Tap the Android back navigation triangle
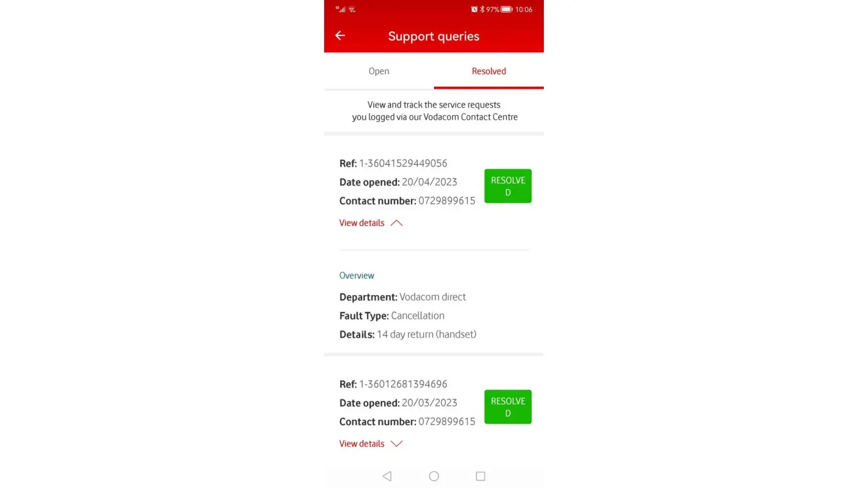This screenshot has height=488, width=868. [387, 476]
